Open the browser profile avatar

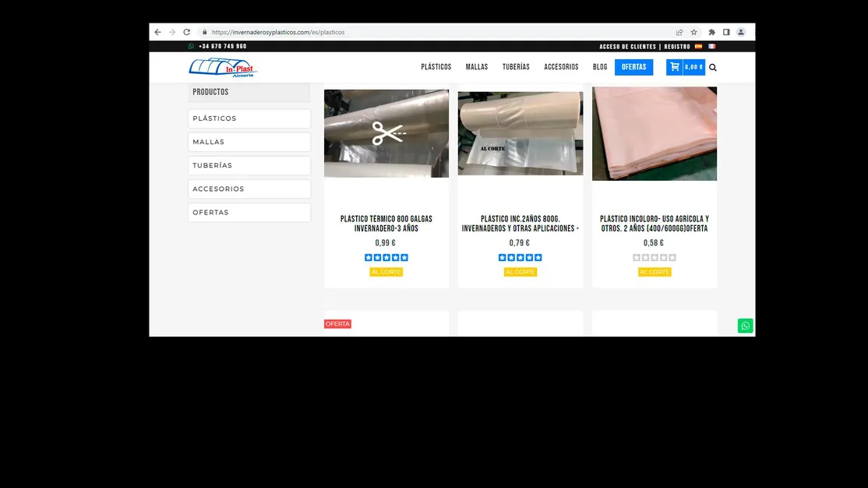741,32
